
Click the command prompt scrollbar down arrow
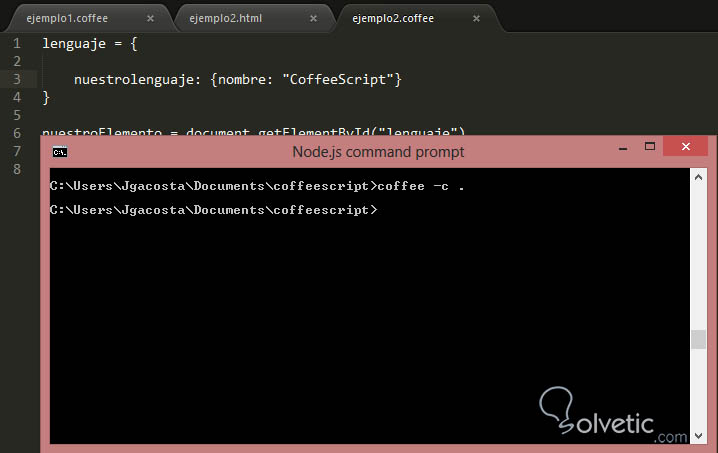tap(698, 436)
